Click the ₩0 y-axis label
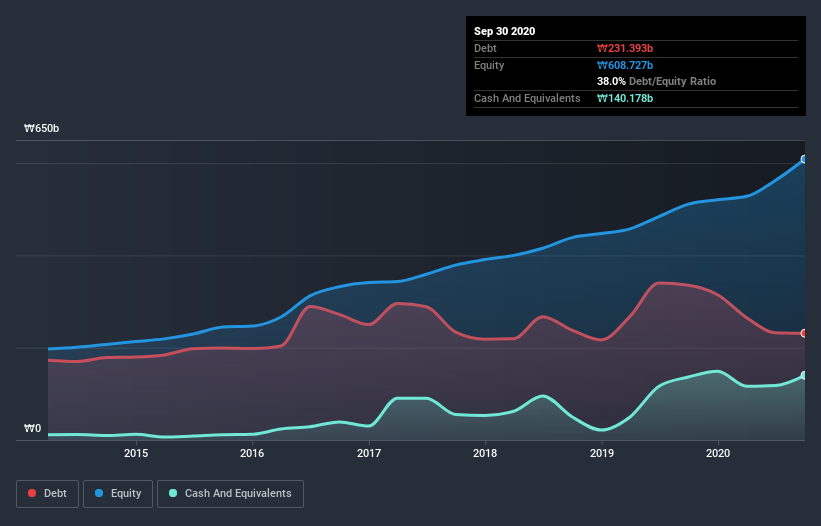821x526 pixels. click(x=32, y=429)
